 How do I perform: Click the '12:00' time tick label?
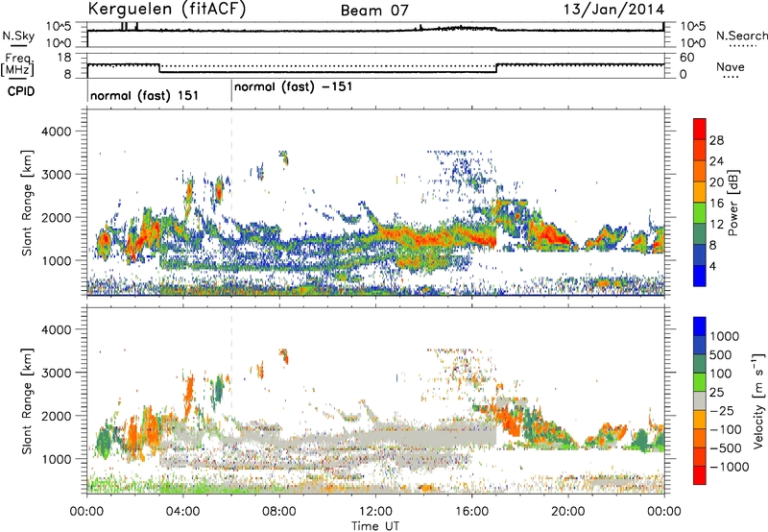tap(375, 512)
